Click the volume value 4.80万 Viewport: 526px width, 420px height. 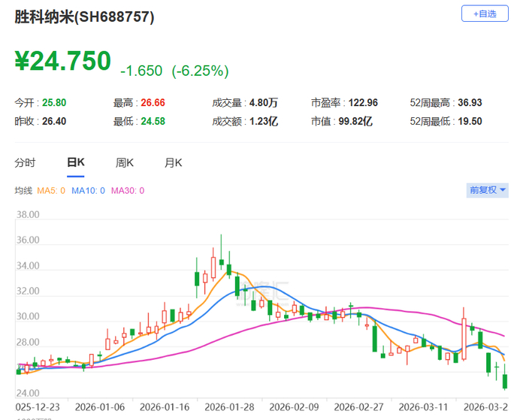(x=263, y=103)
